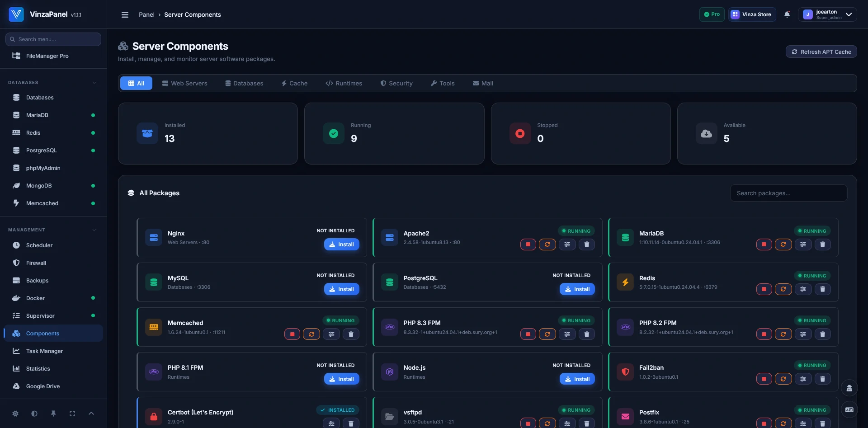Stop the Apache2 service
The height and width of the screenshot is (428, 868).
tap(528, 245)
